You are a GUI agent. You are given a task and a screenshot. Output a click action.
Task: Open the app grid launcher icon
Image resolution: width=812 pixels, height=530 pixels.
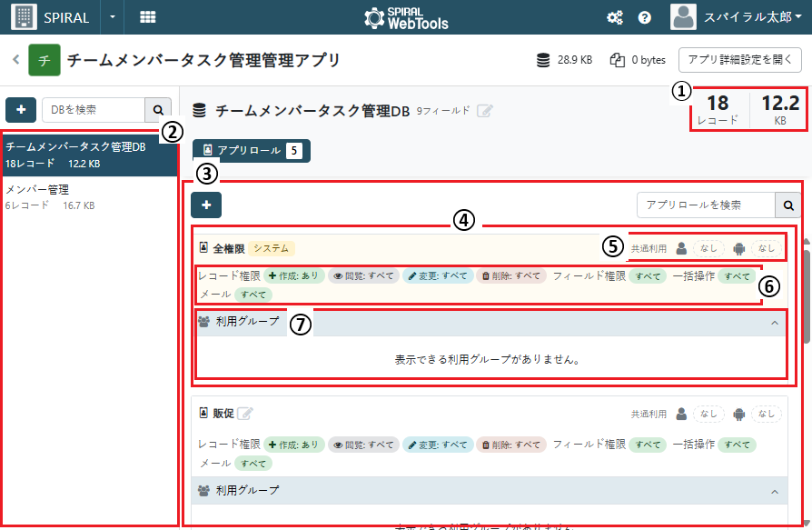click(147, 17)
